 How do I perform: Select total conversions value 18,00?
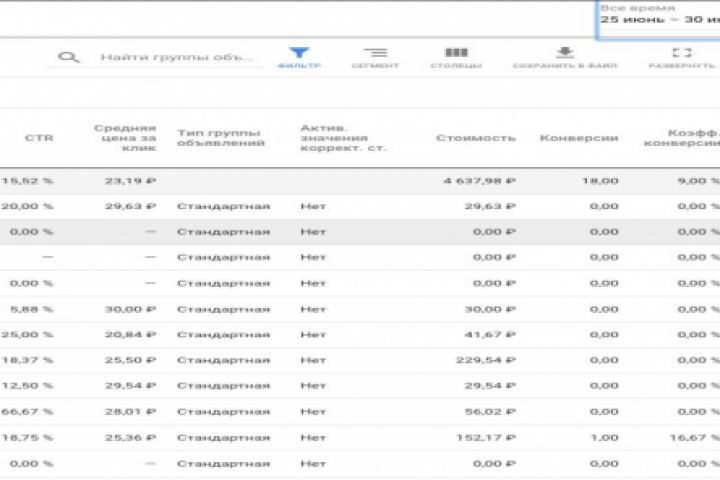click(x=600, y=181)
